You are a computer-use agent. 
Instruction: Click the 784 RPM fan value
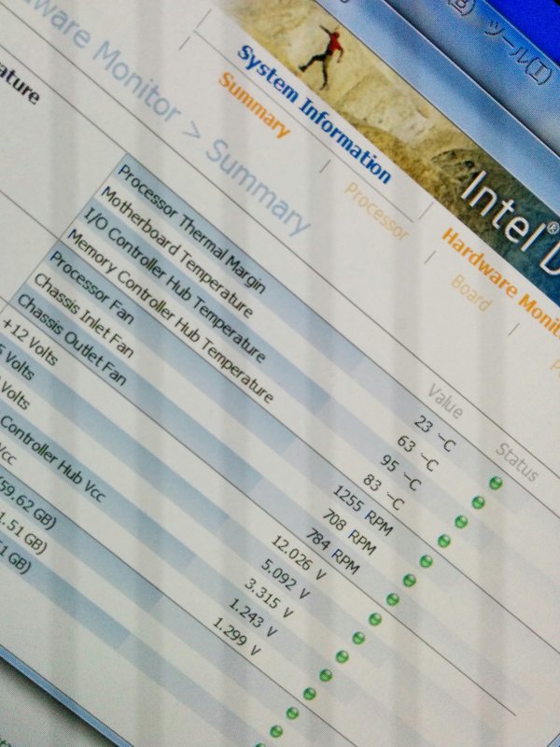click(x=332, y=551)
